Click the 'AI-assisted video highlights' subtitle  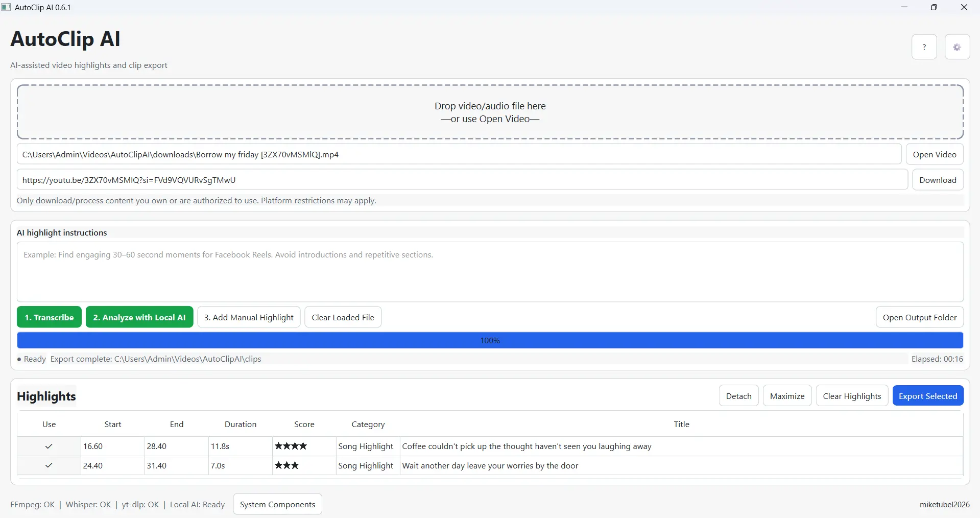point(89,65)
